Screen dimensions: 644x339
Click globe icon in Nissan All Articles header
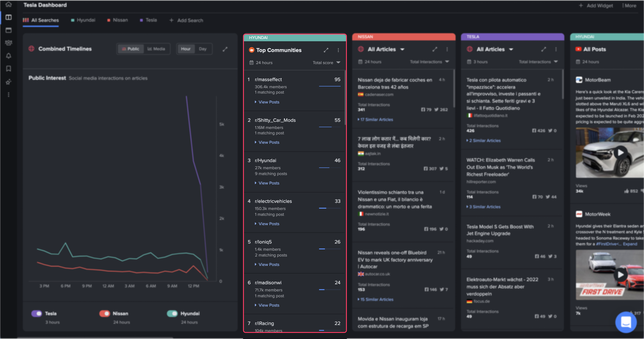tap(361, 49)
